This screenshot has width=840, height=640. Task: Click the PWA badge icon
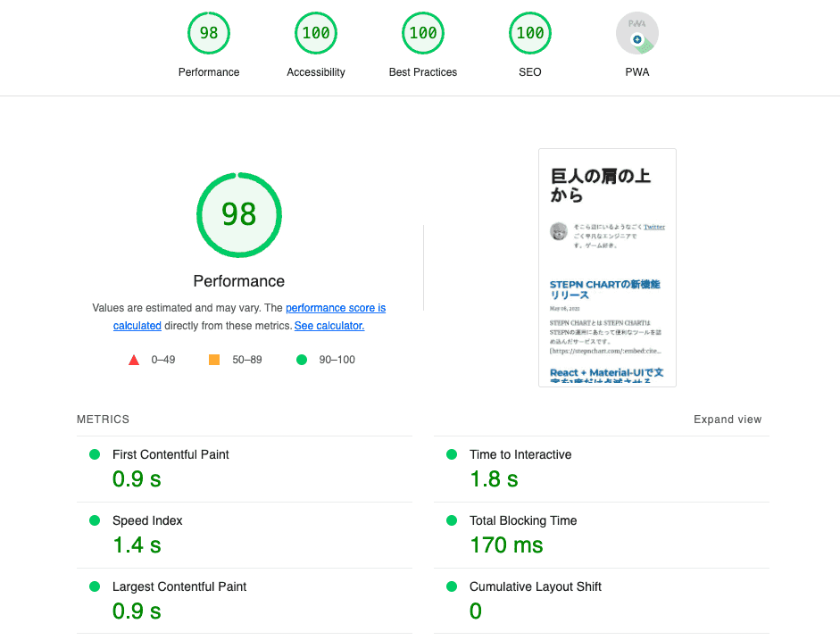click(637, 34)
